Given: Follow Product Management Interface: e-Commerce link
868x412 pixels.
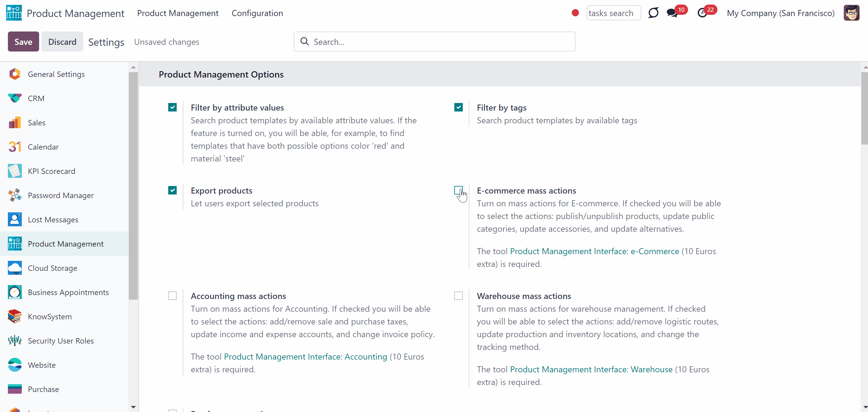Looking at the screenshot, I should (x=594, y=251).
